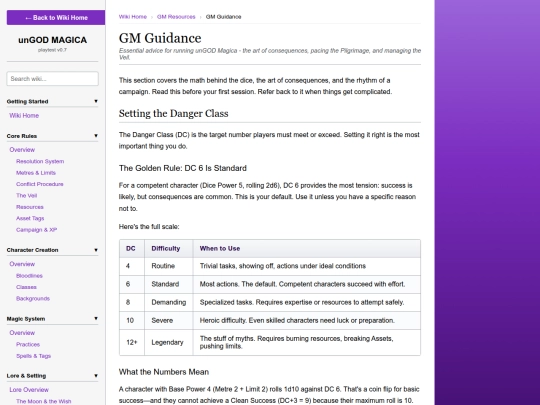This screenshot has width=540, height=405.
Task: Collapse the Lore & Setting section arrow
Action: [x=96, y=376]
